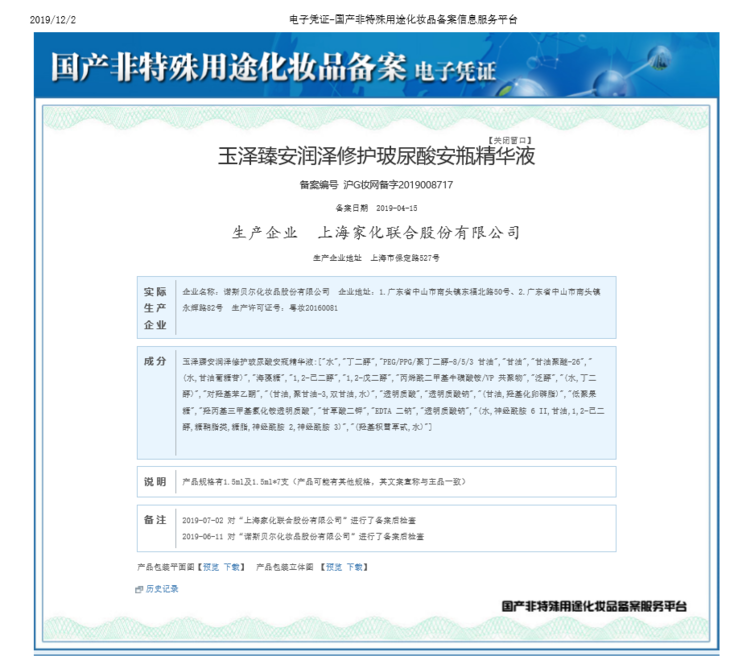The image size is (730, 656).
Task: Click the 生产企业地址 label
Action: coord(337,258)
